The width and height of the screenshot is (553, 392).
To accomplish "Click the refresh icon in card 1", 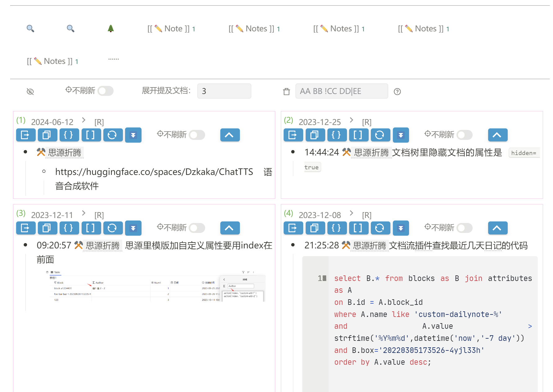I will pyautogui.click(x=113, y=135).
